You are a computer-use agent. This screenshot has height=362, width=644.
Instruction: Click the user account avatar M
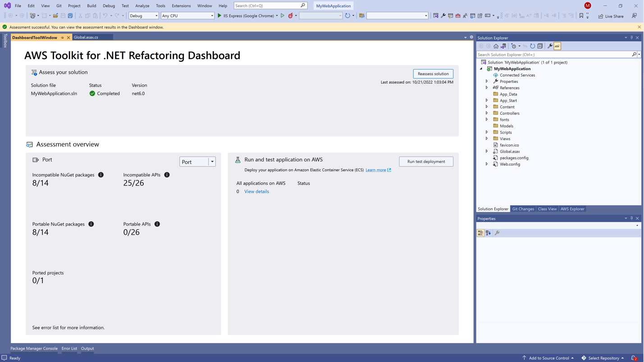(x=588, y=5)
